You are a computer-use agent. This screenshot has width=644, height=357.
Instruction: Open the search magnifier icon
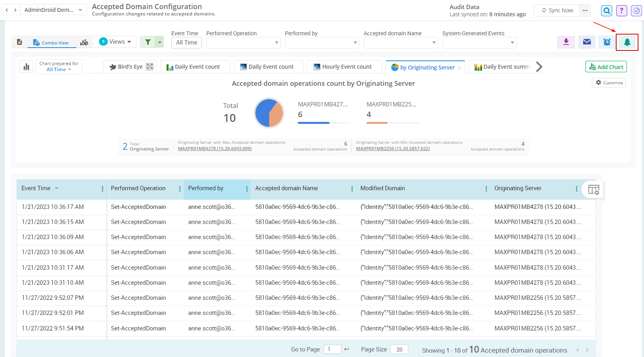click(607, 11)
